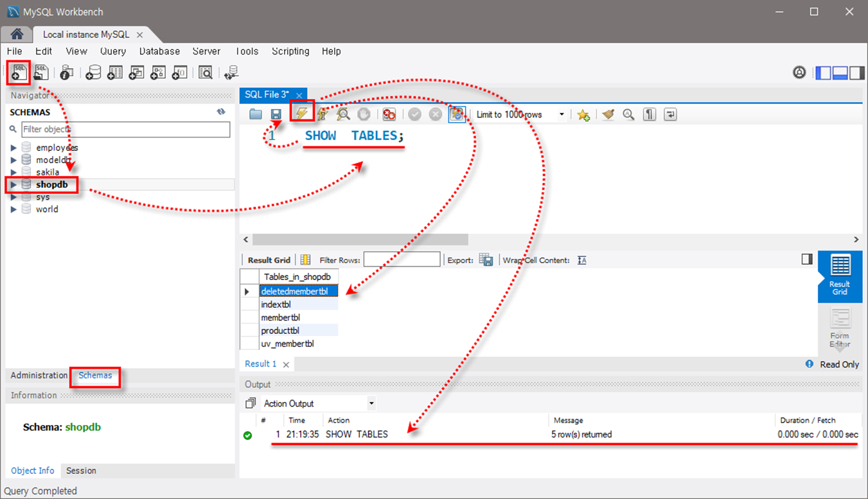The width and height of the screenshot is (868, 499).
Task: Switch to Form Editor view
Action: 840,328
